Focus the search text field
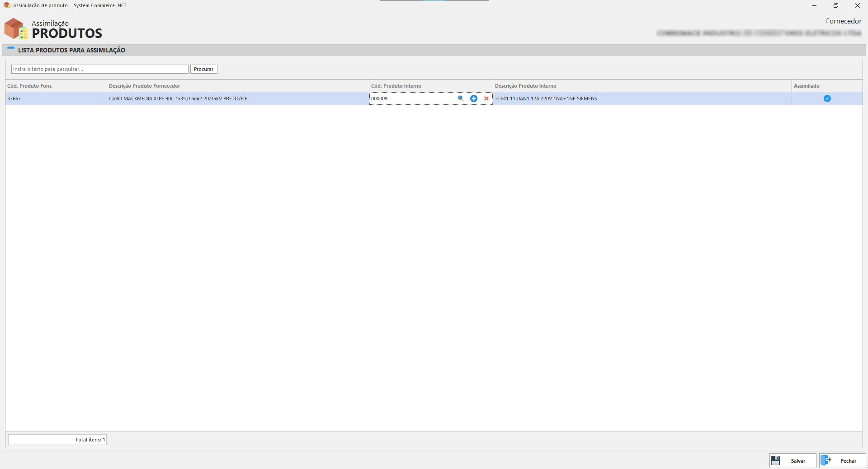 click(x=99, y=69)
